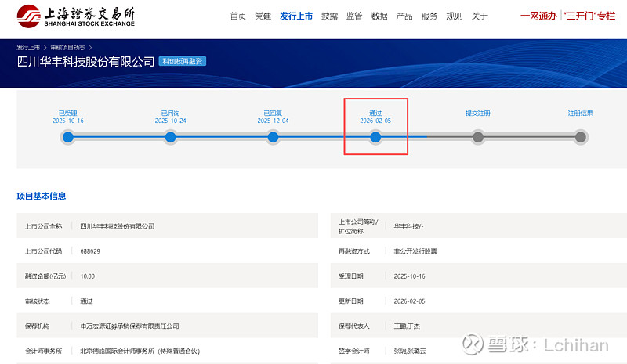
Task: Click the 已受理 stage label
Action: click(x=68, y=113)
